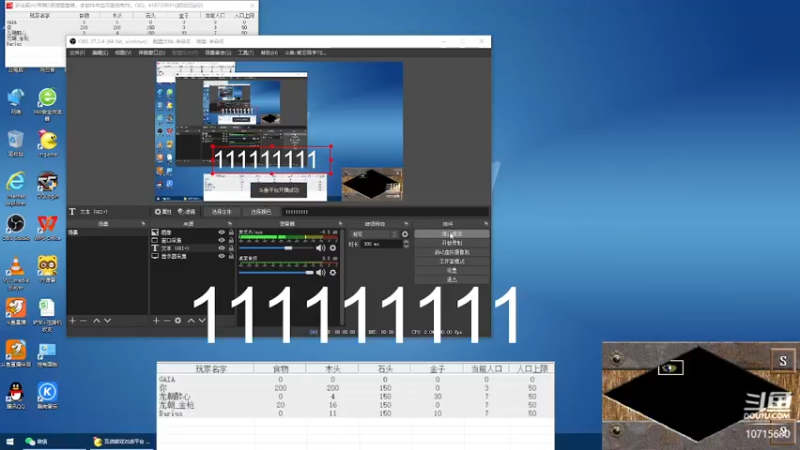Open the Network desktop icon
Viewport: 800px width, 450px height.
16,101
